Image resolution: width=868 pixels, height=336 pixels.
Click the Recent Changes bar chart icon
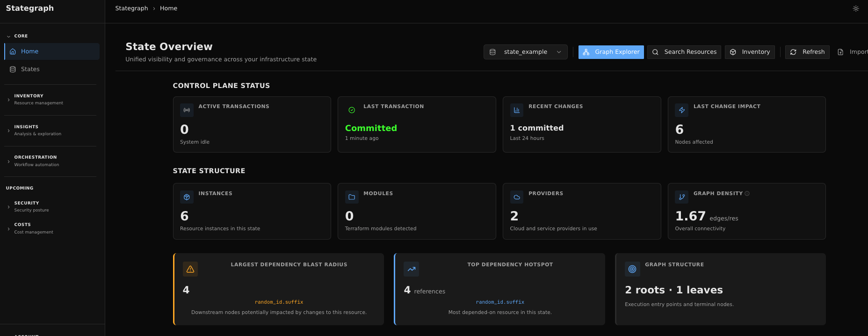tap(517, 110)
